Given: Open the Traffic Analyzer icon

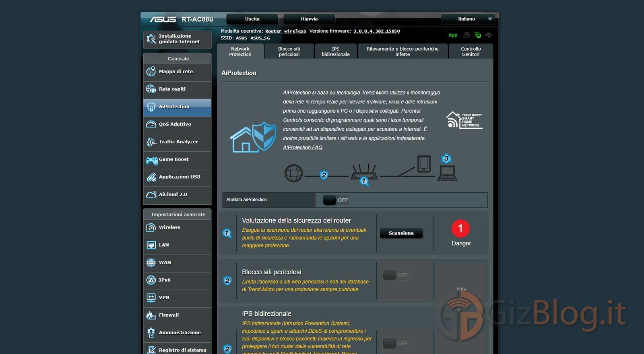Looking at the screenshot, I should 151,142.
